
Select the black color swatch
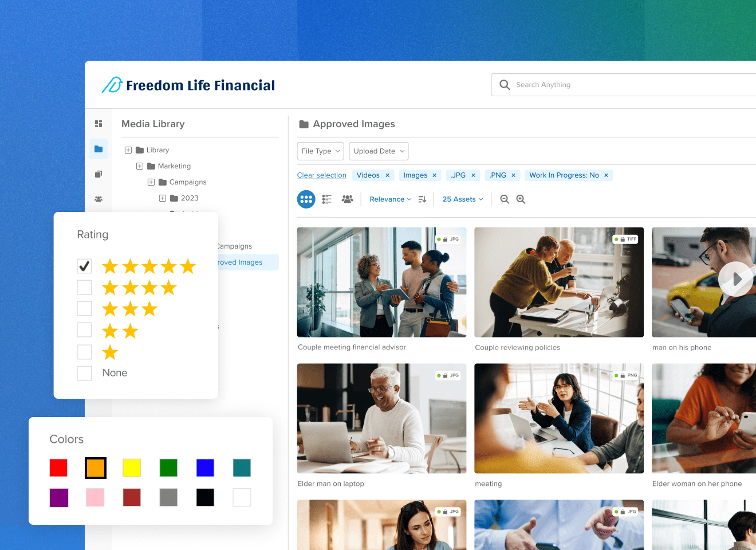[x=205, y=498]
